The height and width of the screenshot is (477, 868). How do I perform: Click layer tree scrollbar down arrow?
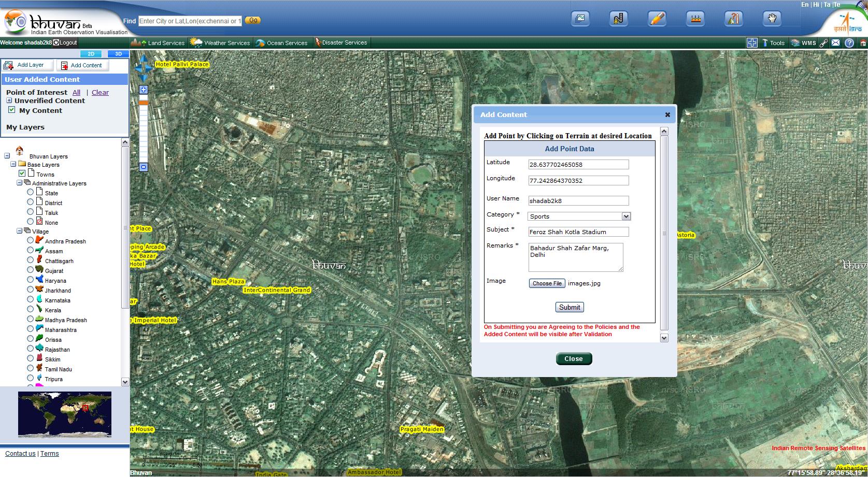pyautogui.click(x=125, y=382)
